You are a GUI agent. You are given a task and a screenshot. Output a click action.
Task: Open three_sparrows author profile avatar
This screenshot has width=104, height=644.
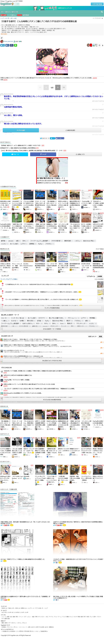click(2, 41)
